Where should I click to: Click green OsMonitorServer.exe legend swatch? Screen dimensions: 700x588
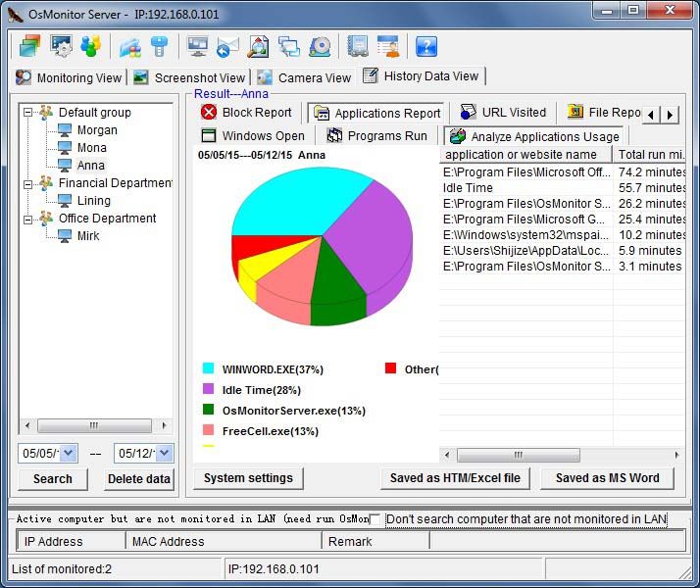click(x=208, y=409)
